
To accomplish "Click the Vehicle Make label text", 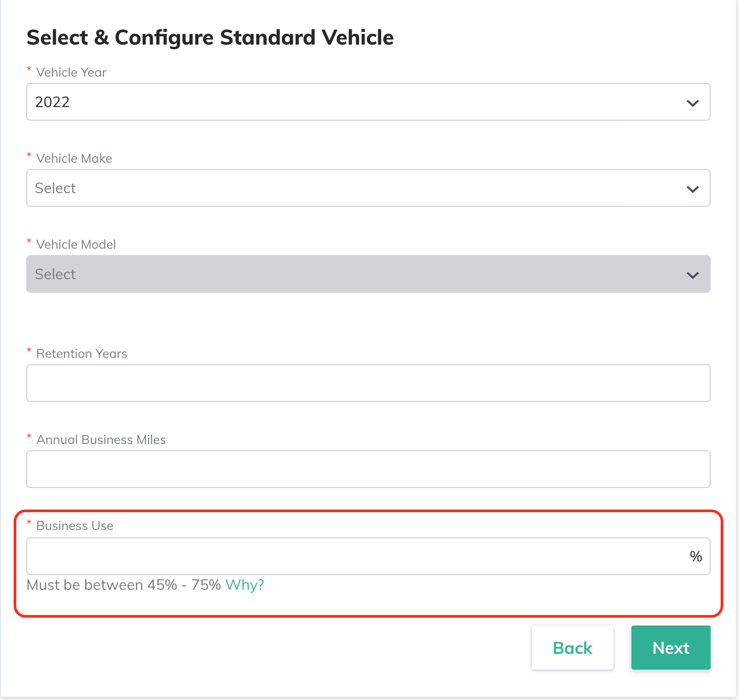I will (x=74, y=158).
